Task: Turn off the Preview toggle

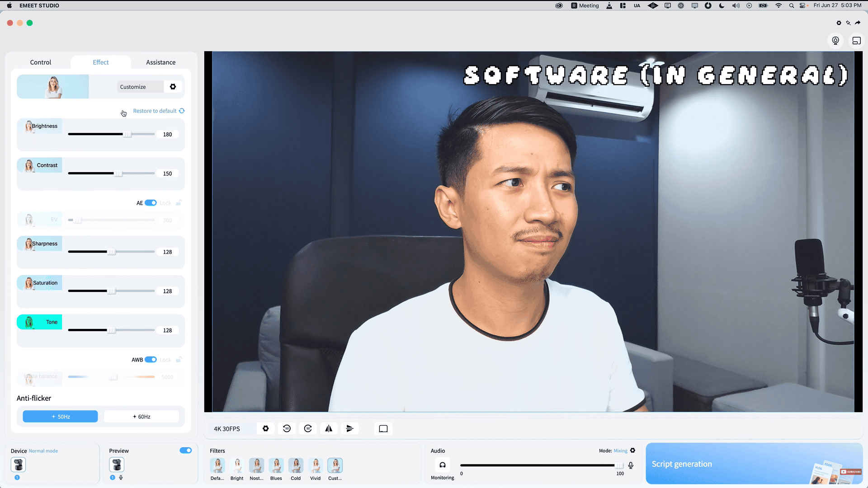Action: pos(185,450)
